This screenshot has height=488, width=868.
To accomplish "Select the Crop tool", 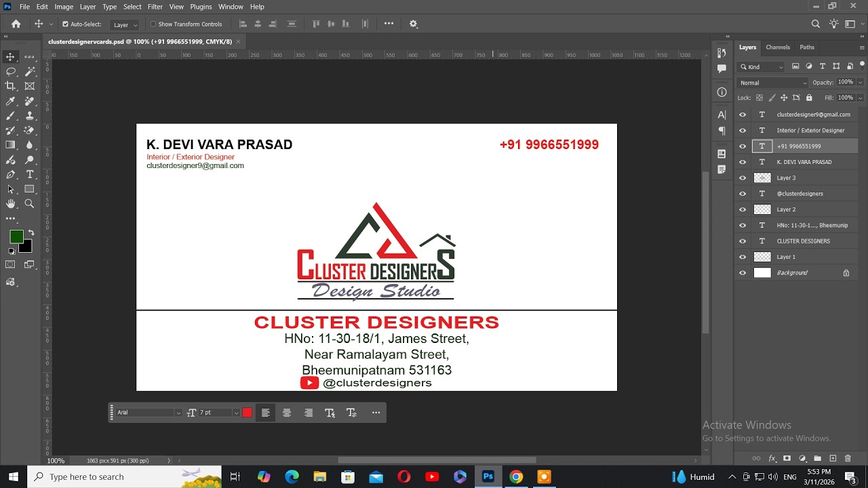I will tap(11, 86).
